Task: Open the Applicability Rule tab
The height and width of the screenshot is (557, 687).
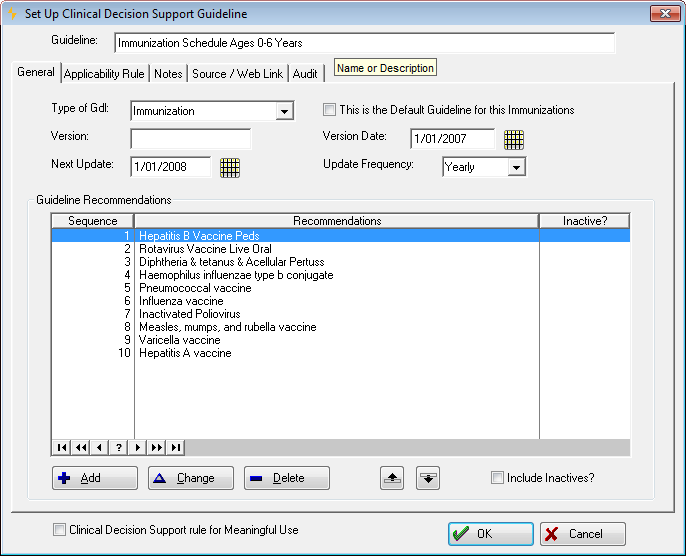Action: 104,74
